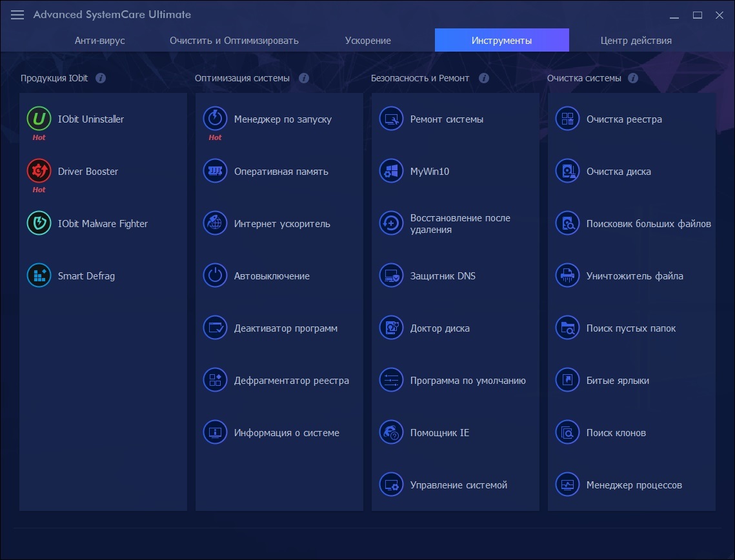Click the Автовыключение power icon
The width and height of the screenshot is (735, 560).
tap(215, 275)
